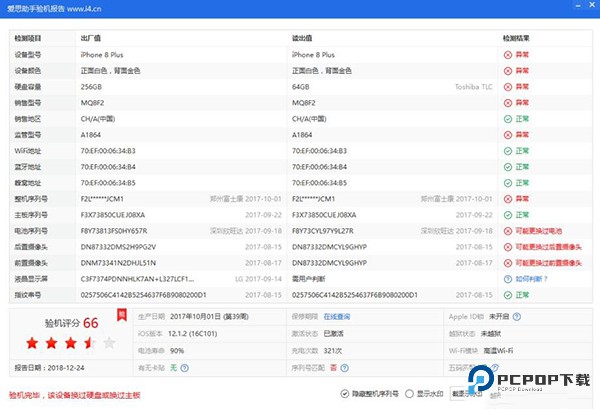This screenshot has height=409, width=600.
Task: Click the 读出值 column header
Action: [302, 38]
